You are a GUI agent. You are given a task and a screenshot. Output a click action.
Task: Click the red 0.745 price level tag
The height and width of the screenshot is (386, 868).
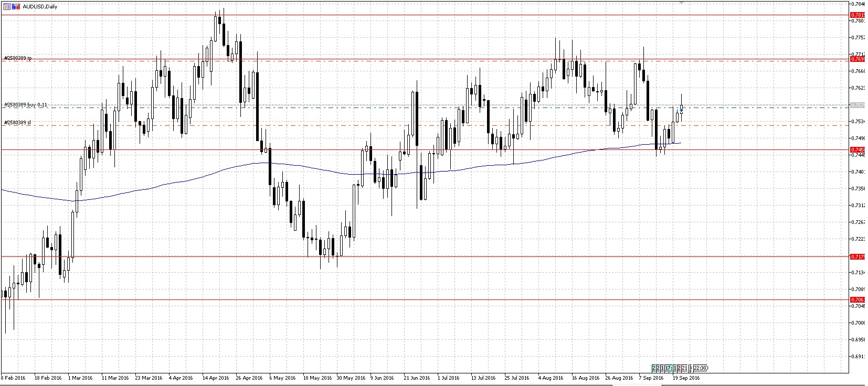pos(857,149)
